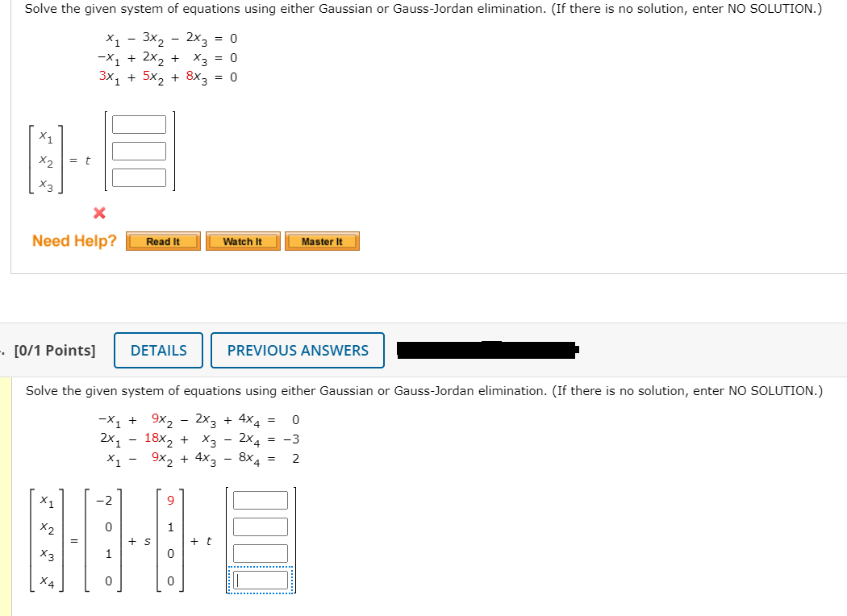Click the −2 entry in the constant vector
The image size is (847, 616).
click(104, 501)
